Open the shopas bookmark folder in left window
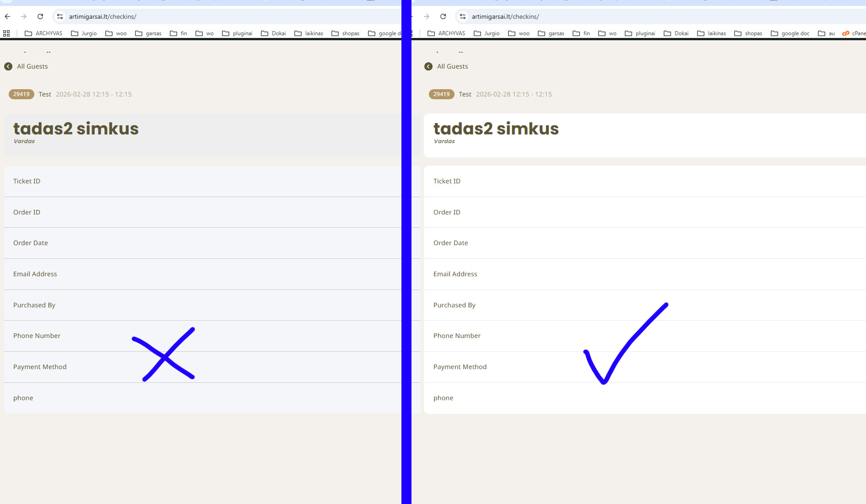The height and width of the screenshot is (504, 866). [346, 33]
